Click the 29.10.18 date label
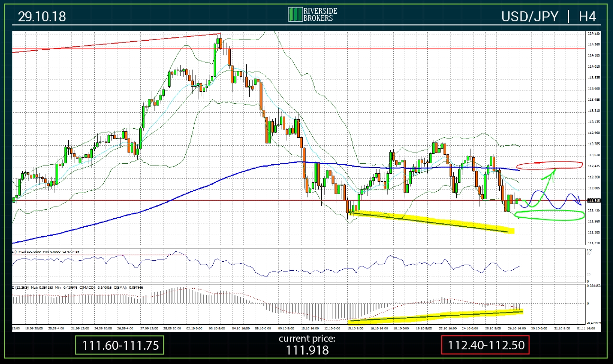Screen dimensions: 613x364 [x=42, y=17]
